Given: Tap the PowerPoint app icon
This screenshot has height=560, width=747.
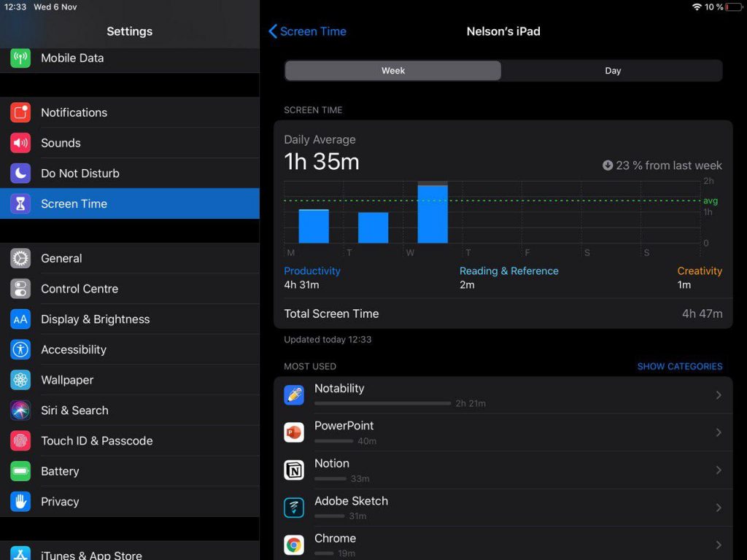Looking at the screenshot, I should (x=294, y=432).
